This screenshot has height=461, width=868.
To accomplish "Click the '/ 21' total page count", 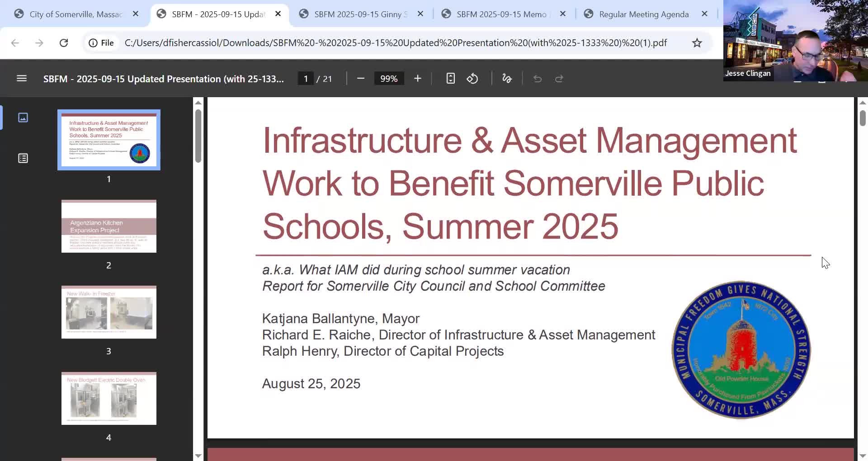I will tap(324, 79).
